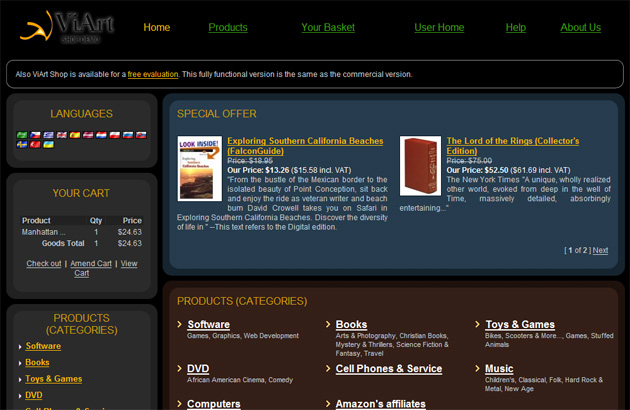Choose the Swedish flag language icon
Screen dimensions: 630x410
(x=22, y=144)
